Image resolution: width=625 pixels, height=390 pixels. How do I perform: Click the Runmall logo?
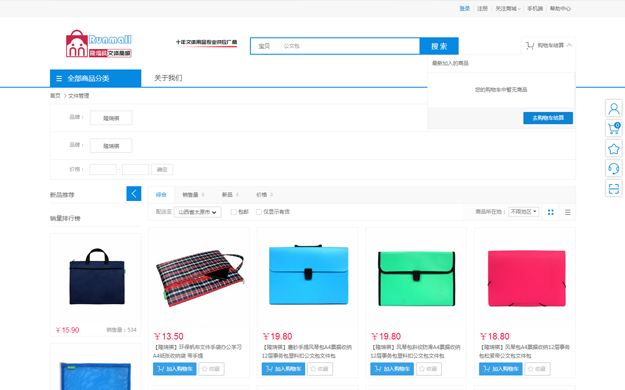tap(99, 44)
